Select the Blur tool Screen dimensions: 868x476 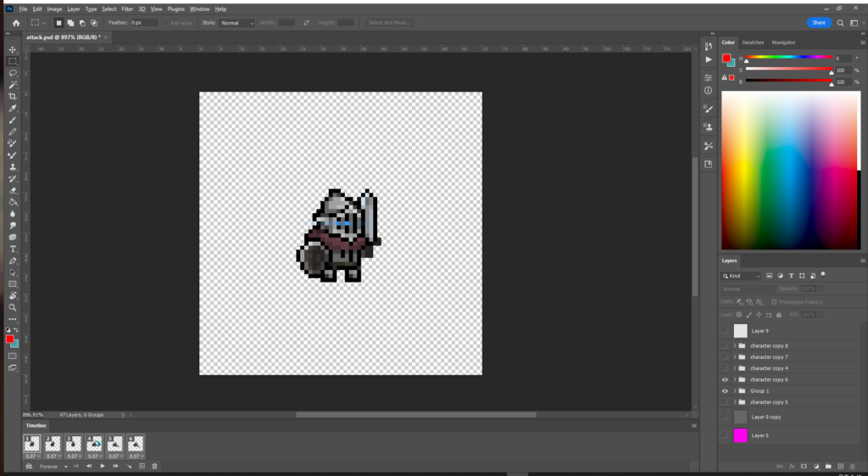tap(12, 213)
